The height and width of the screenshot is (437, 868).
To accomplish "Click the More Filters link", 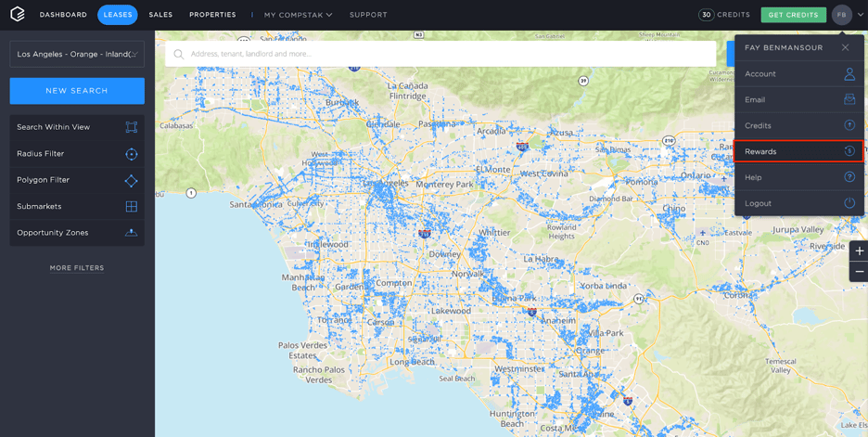I will click(77, 268).
